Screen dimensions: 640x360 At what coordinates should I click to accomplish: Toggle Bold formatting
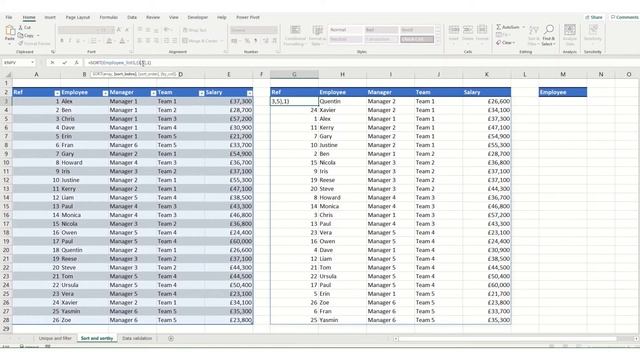(62, 41)
